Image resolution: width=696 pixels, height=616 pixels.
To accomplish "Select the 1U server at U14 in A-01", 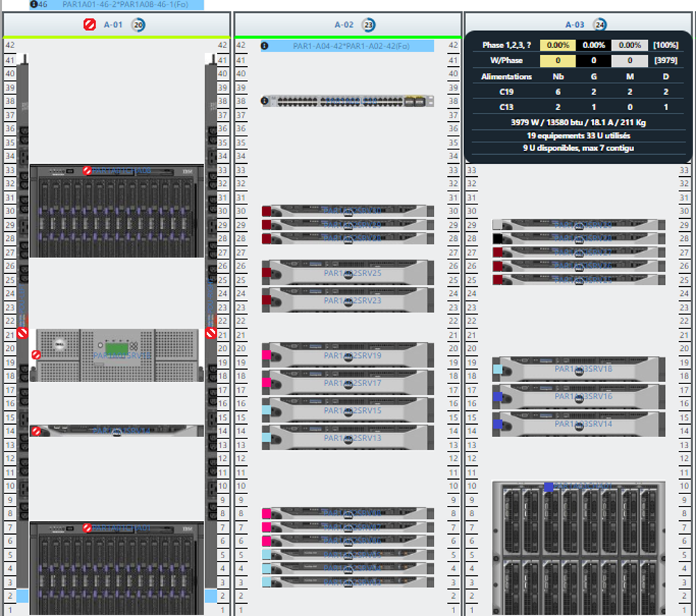I will [117, 431].
